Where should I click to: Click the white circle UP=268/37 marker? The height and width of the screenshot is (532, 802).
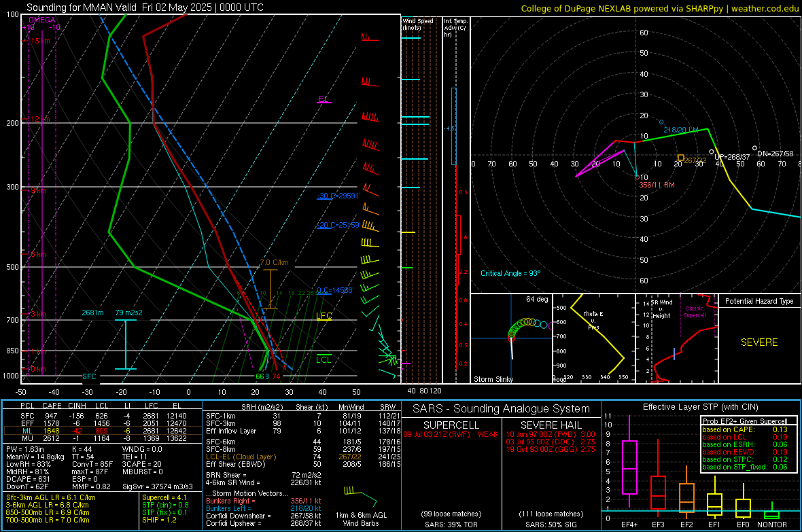click(712, 152)
